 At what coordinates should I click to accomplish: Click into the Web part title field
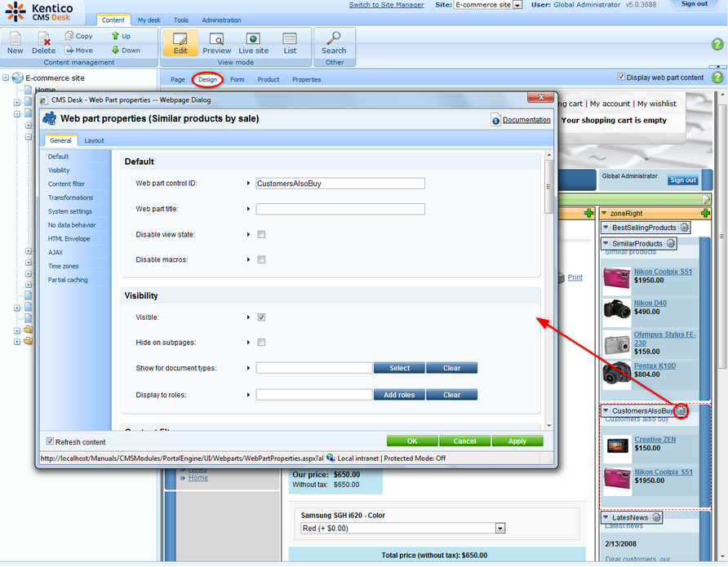[340, 210]
